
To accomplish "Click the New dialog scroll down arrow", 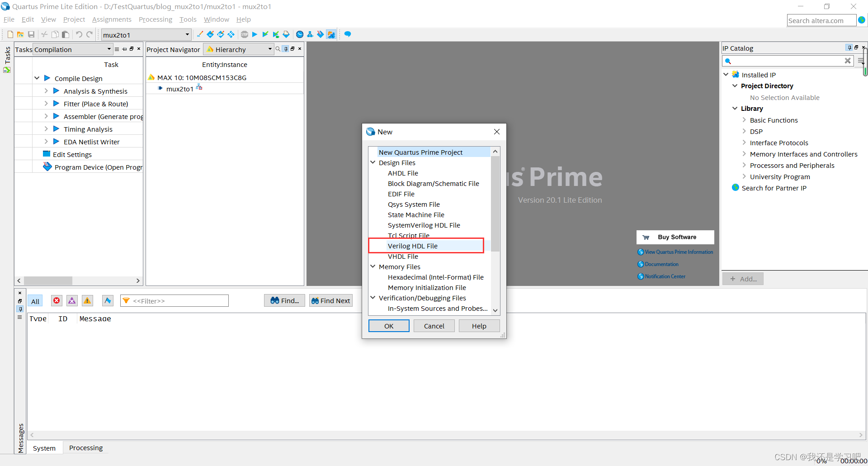I will point(495,310).
